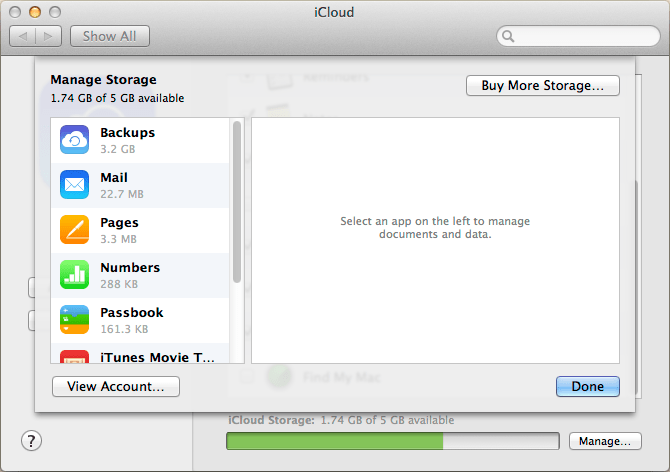
Task: Click the iCloud Storage usage bar
Action: point(393,441)
